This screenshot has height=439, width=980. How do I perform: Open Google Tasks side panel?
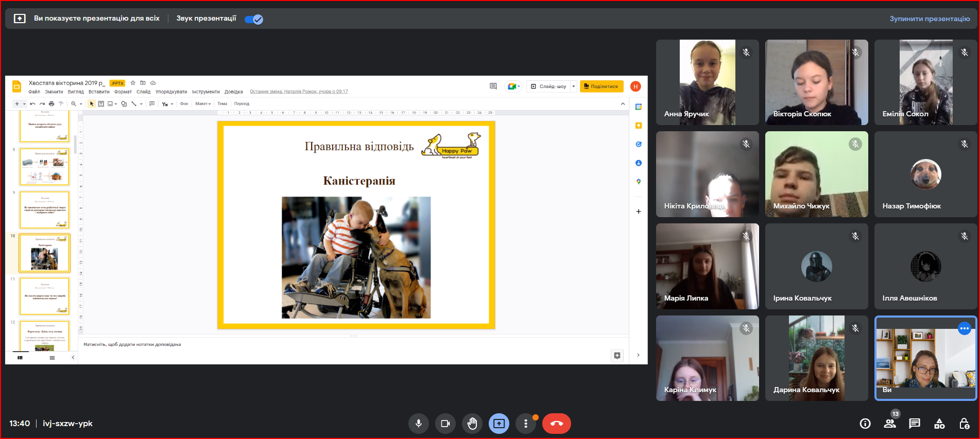(x=639, y=144)
